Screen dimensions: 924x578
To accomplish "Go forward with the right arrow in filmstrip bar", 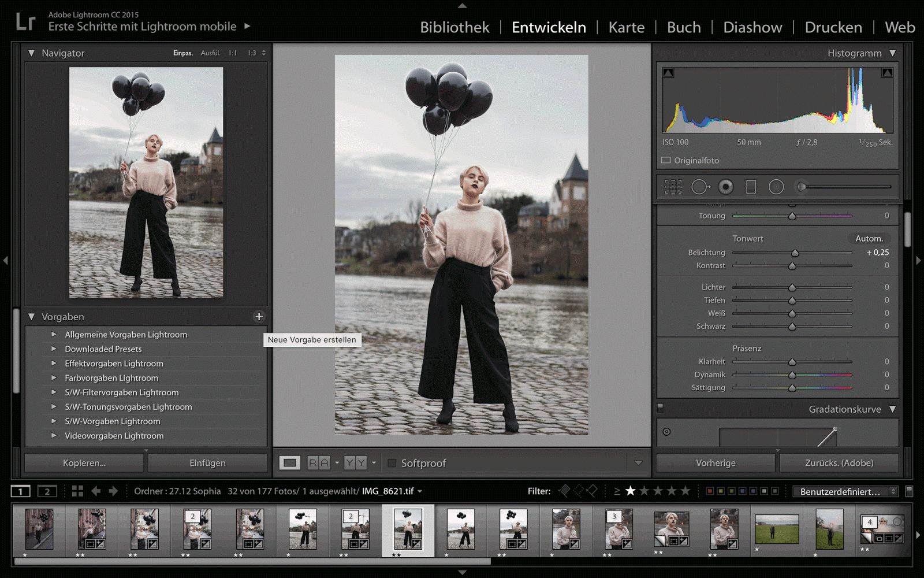I will pyautogui.click(x=113, y=491).
